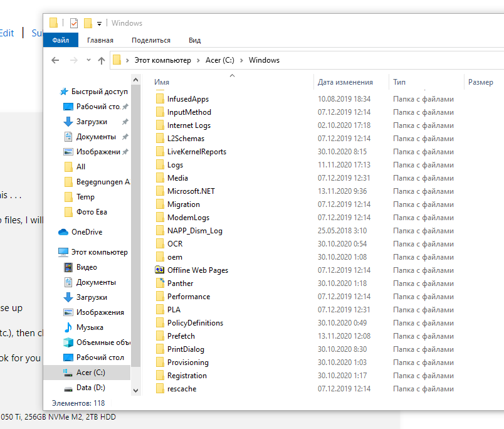Screen dimensions: 504x429
Task: Open Рабочий стол under Этот компьютер
Action: 93,357
